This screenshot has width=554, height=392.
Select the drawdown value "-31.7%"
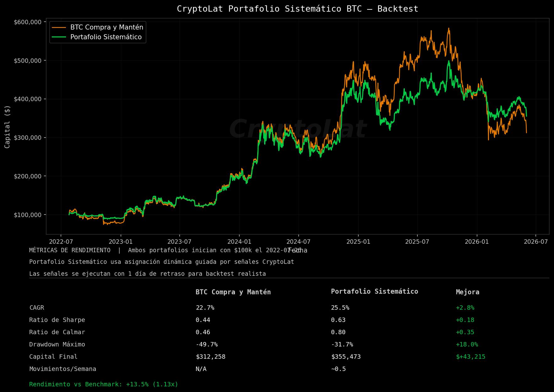coord(342,345)
